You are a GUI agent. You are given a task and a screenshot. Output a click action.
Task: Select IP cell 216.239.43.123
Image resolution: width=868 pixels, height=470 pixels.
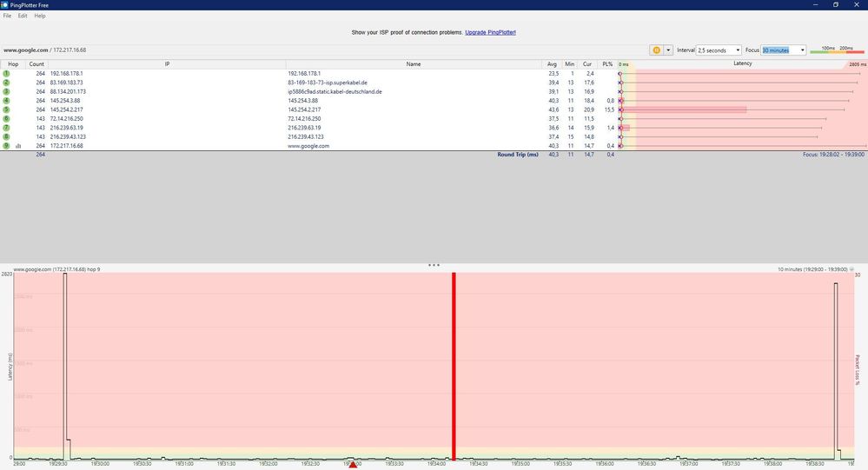pyautogui.click(x=68, y=136)
